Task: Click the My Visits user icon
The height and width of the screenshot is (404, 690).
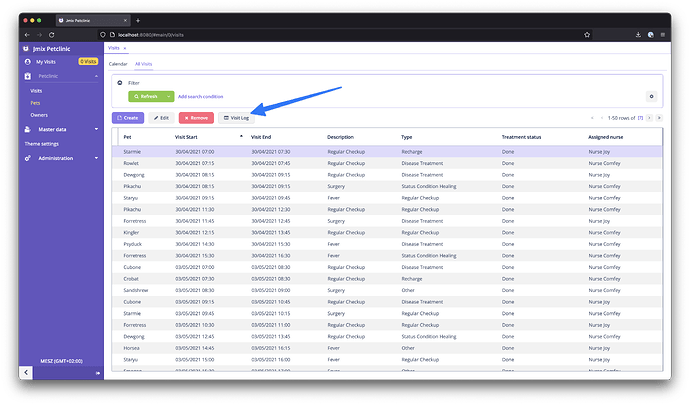Action: pyautogui.click(x=28, y=62)
